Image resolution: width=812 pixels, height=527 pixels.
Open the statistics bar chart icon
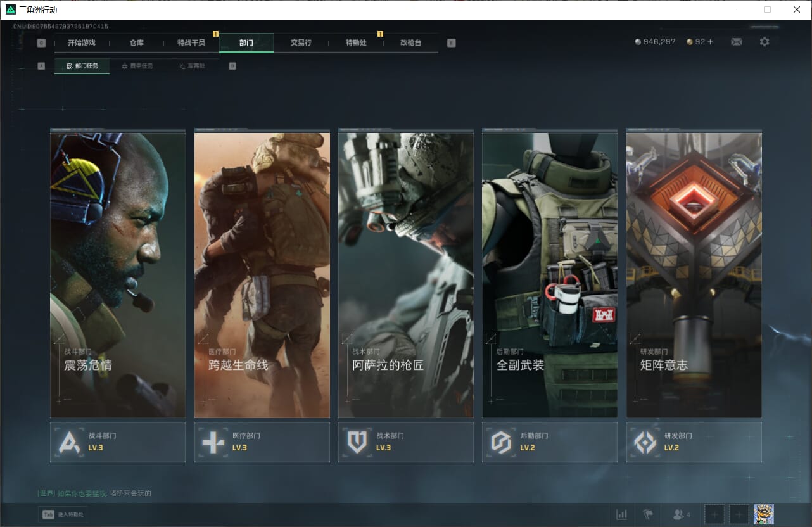(x=622, y=514)
